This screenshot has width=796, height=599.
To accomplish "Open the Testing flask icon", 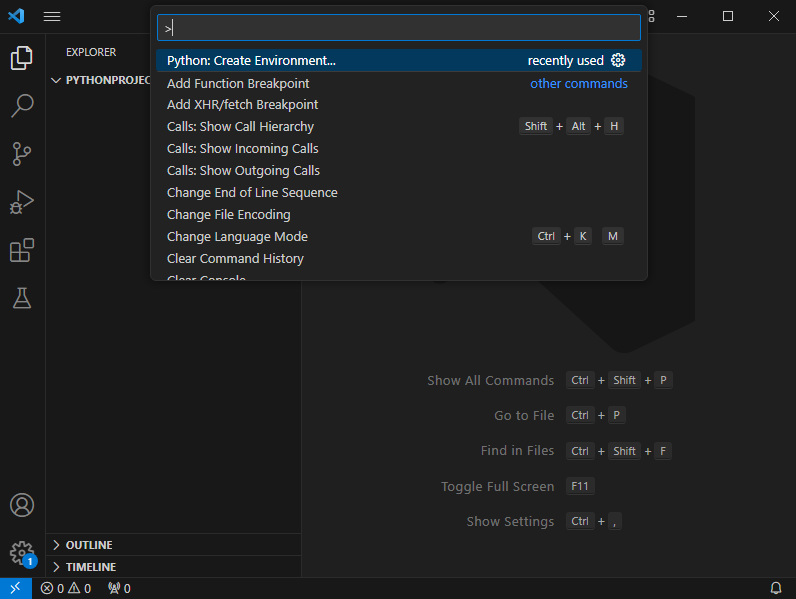I will coord(22,297).
